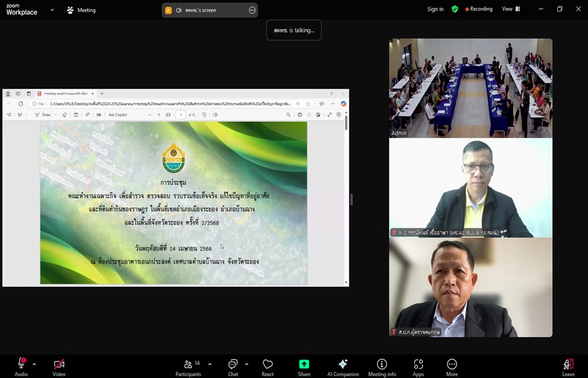Select the middle participant video with glasses

[470, 187]
